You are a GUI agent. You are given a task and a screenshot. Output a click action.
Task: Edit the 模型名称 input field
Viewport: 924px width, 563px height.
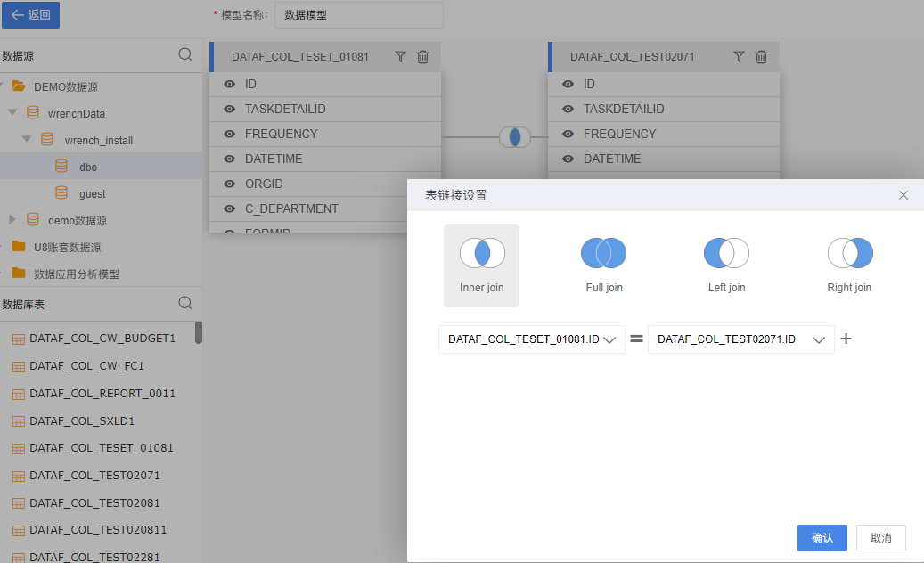coord(359,15)
